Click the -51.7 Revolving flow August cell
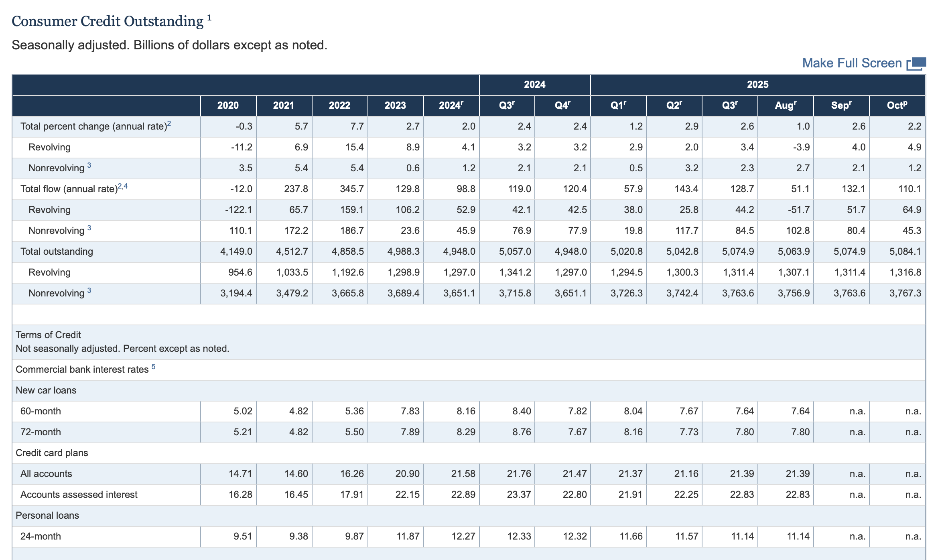The image size is (942, 560). click(798, 210)
